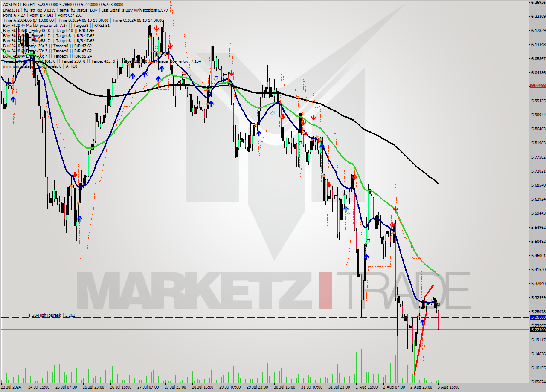
Task: Click the '30 Jul 15:00' time axis label
Action: [284, 387]
